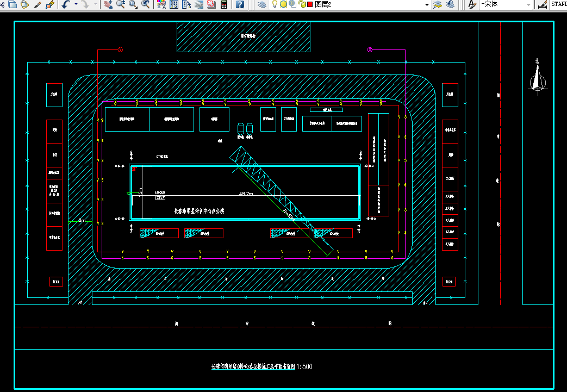Toggle the layer on/off lightbulb
Viewport: 567px width, 392px height.
point(275,4)
